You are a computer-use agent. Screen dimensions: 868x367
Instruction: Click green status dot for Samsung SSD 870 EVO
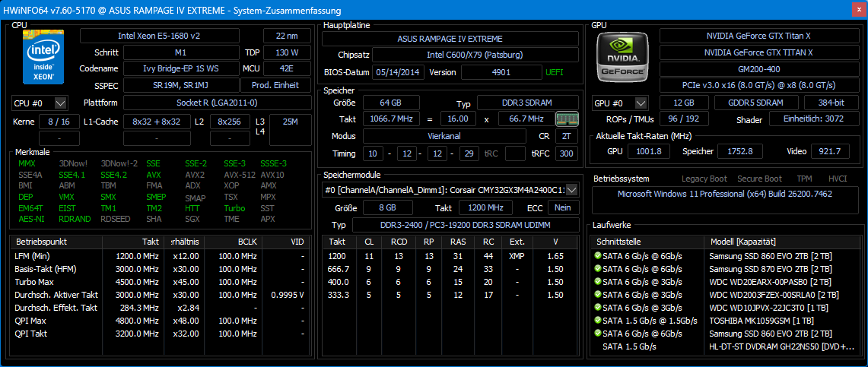coord(598,268)
